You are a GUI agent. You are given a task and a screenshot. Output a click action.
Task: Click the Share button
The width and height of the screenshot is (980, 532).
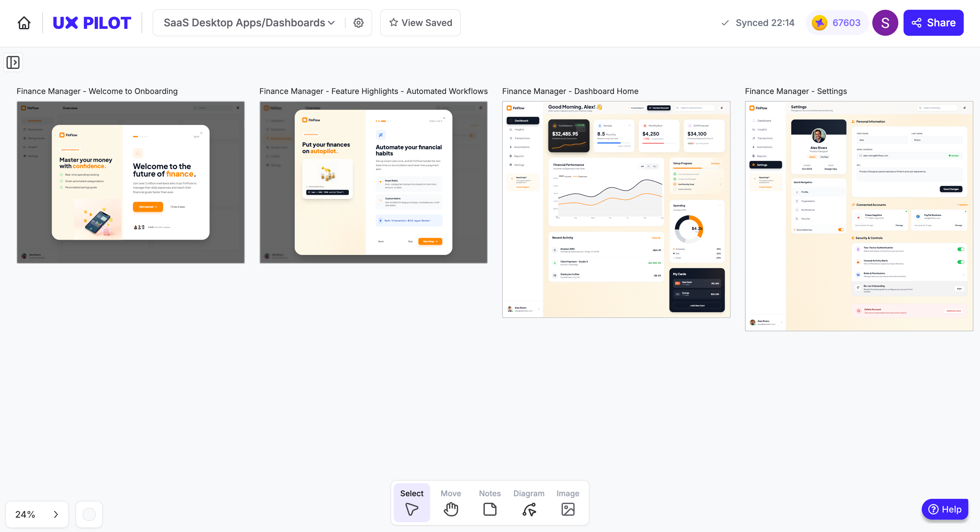[x=933, y=23]
